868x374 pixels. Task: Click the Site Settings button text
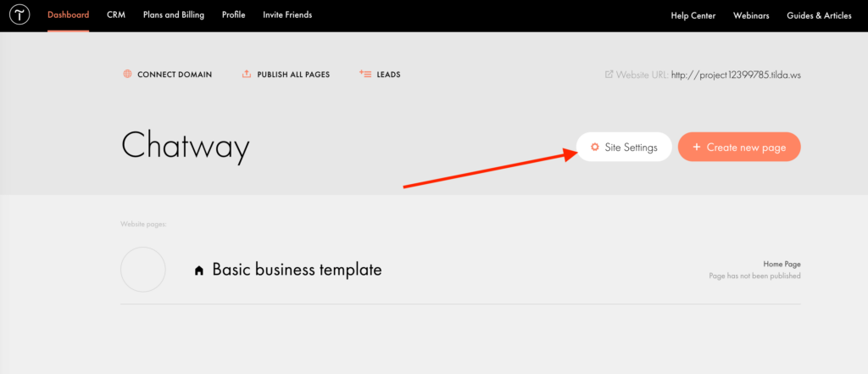click(x=631, y=148)
